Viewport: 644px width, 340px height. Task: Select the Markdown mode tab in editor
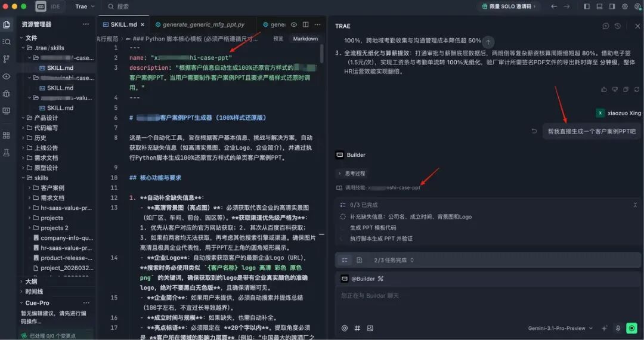point(305,39)
